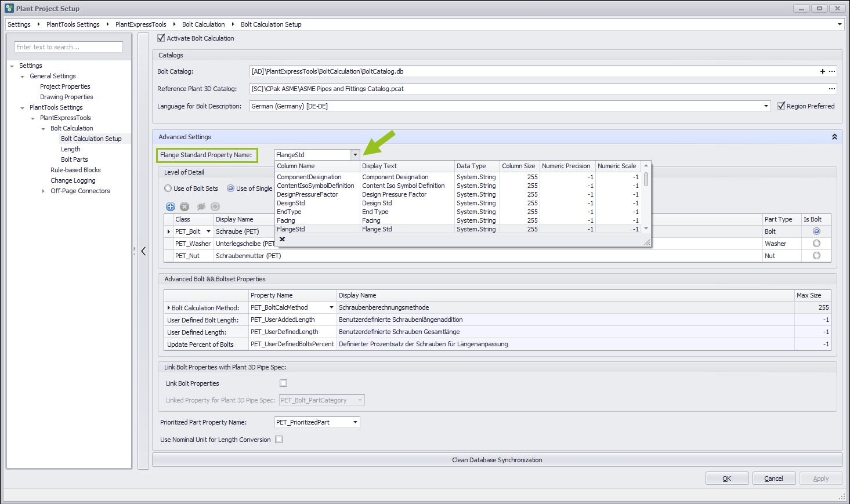
Task: Click Plant Project Setup title bar icon
Action: 9,8
